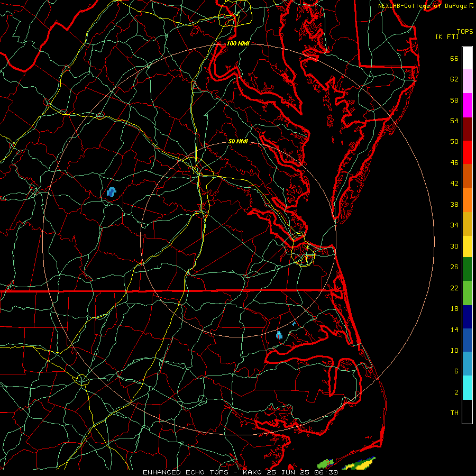Click the '30' scale value
This screenshot has width=476, height=476.
(454, 246)
